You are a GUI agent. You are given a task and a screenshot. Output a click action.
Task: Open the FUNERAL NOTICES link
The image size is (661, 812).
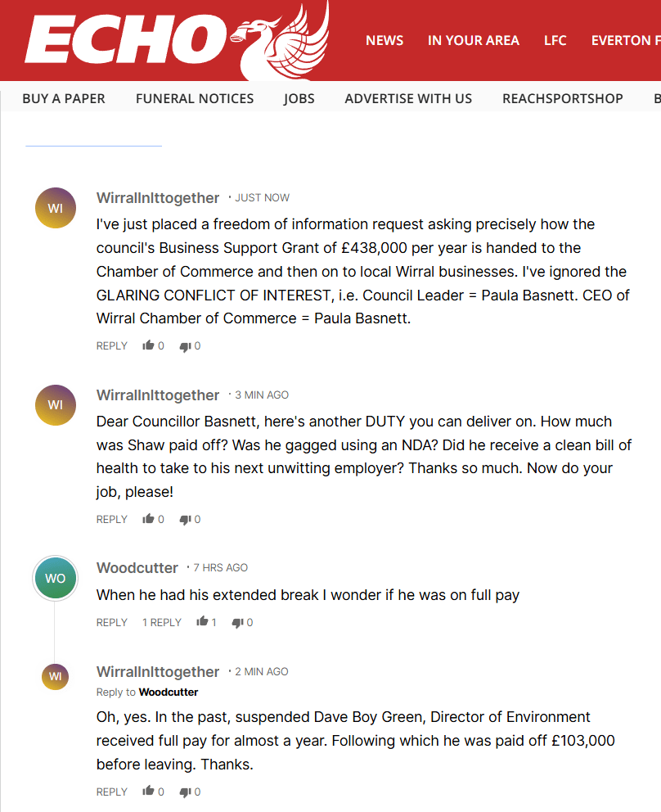click(195, 98)
